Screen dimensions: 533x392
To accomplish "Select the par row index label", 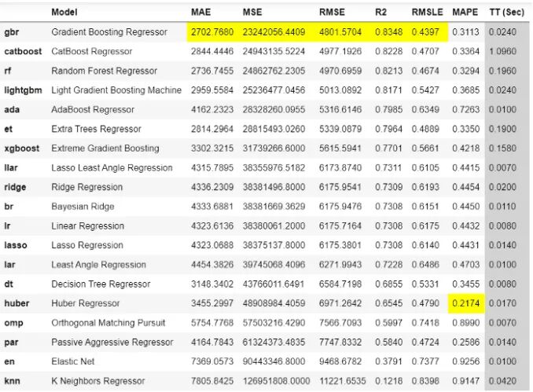I will click(11, 342).
